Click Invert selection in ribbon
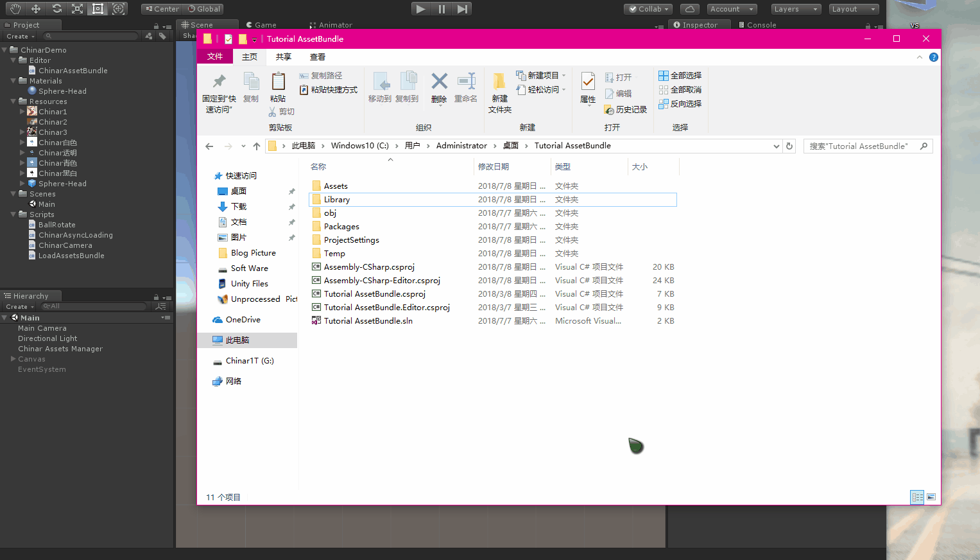The height and width of the screenshot is (560, 980). [680, 104]
